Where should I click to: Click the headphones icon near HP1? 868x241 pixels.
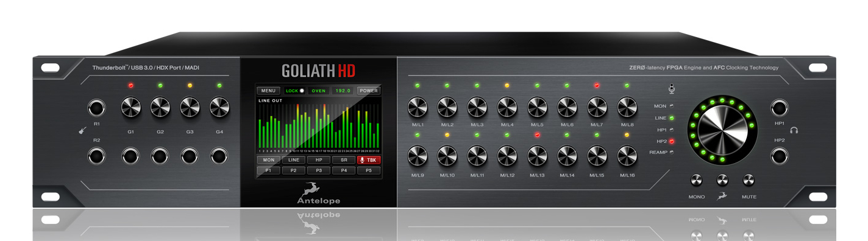(794, 130)
